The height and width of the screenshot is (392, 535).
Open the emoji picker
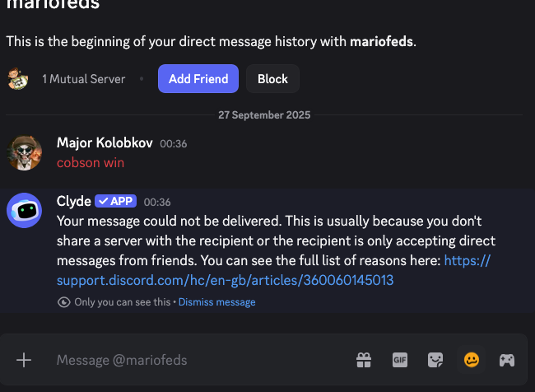[x=472, y=360]
